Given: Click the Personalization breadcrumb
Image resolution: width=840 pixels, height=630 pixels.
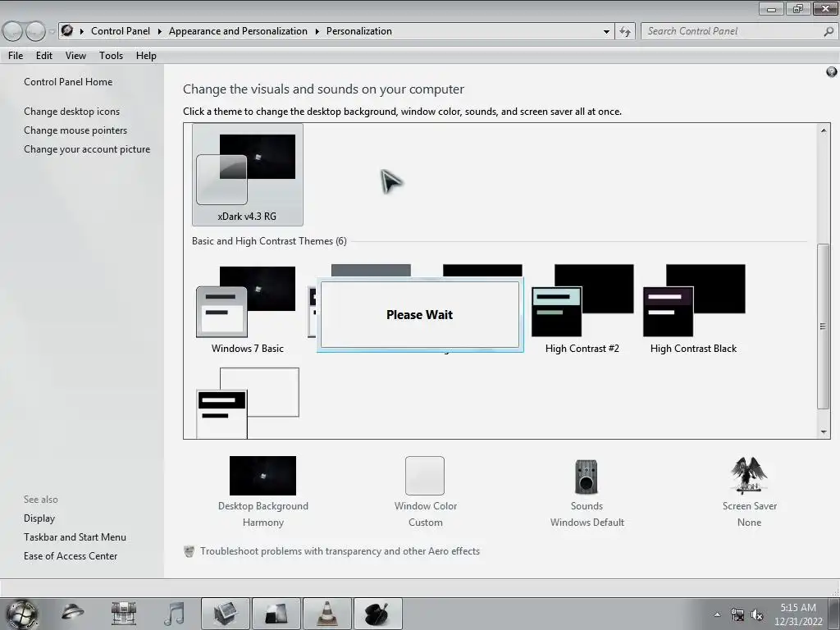Looking at the screenshot, I should pos(359,32).
